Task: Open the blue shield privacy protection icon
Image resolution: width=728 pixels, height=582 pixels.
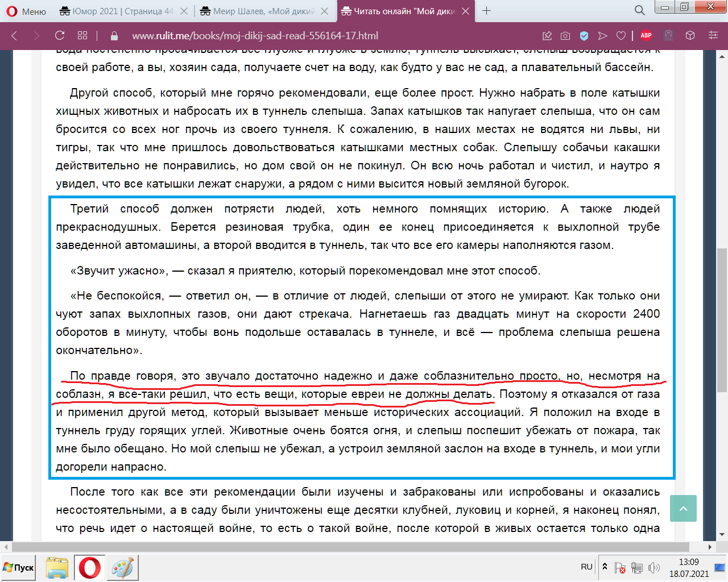Action: [x=584, y=35]
